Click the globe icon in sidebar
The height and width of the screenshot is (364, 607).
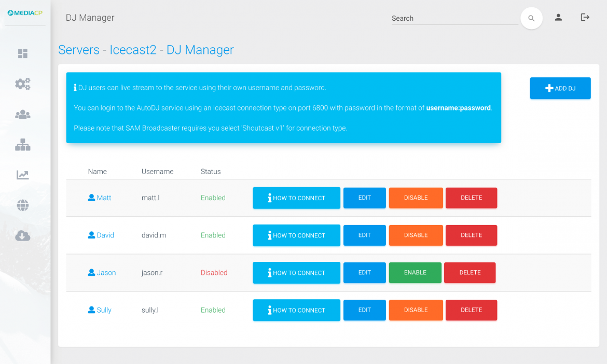pyautogui.click(x=23, y=206)
